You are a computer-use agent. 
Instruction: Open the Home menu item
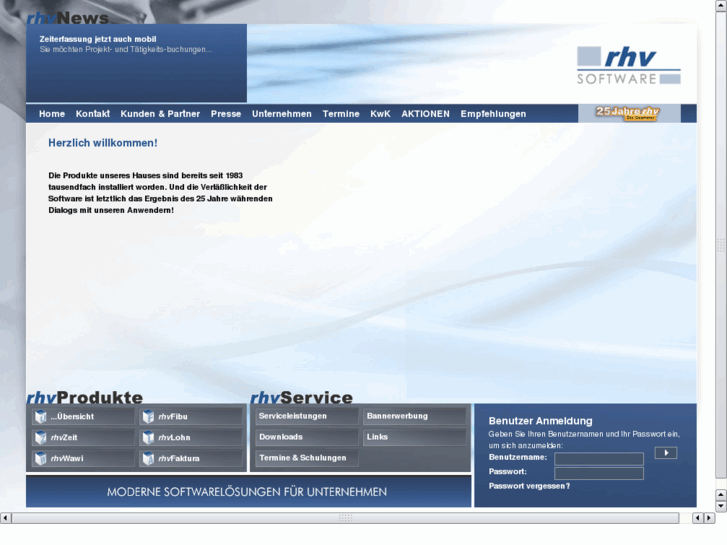click(x=52, y=114)
